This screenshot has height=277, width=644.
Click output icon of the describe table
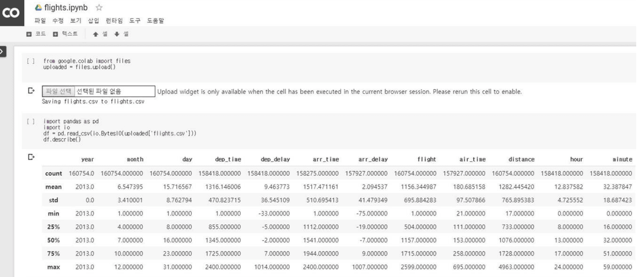(31, 156)
